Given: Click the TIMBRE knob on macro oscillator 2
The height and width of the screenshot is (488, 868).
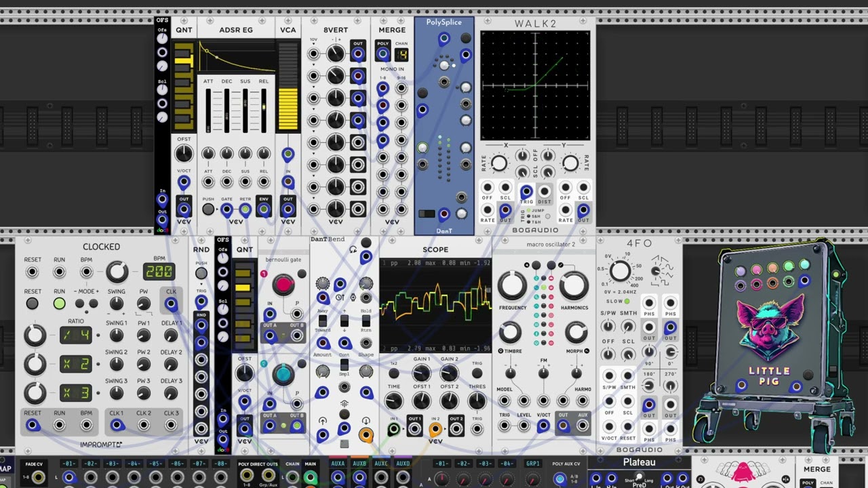Looking at the screenshot, I should click(510, 333).
